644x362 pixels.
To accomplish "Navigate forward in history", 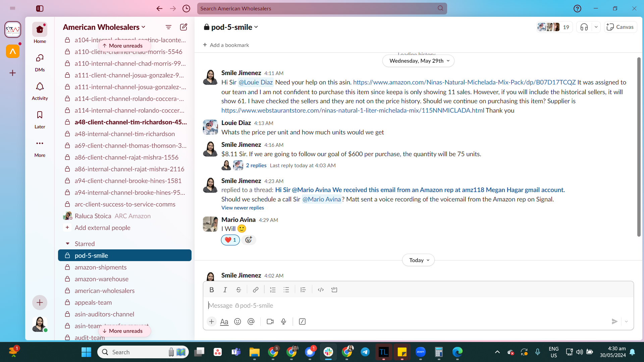I will [173, 9].
